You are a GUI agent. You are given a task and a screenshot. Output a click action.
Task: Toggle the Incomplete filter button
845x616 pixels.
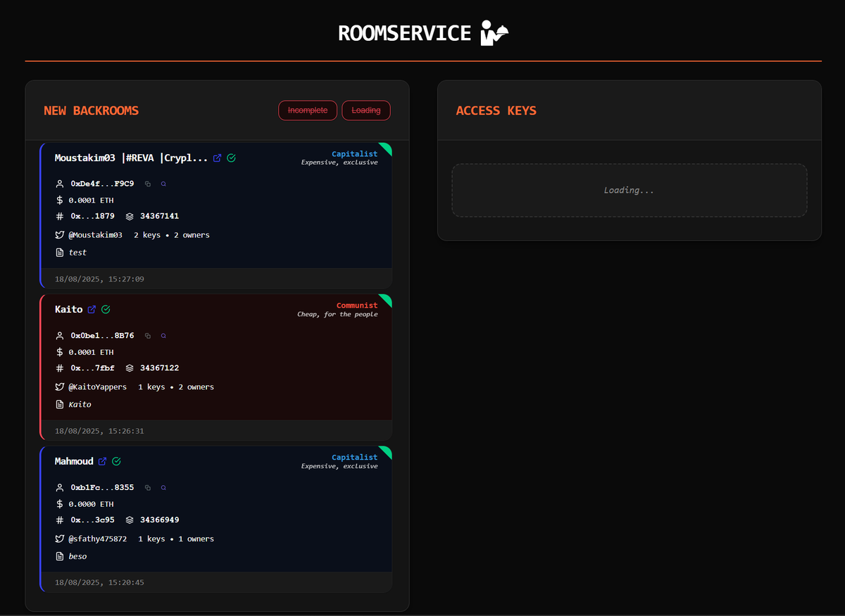pyautogui.click(x=308, y=111)
